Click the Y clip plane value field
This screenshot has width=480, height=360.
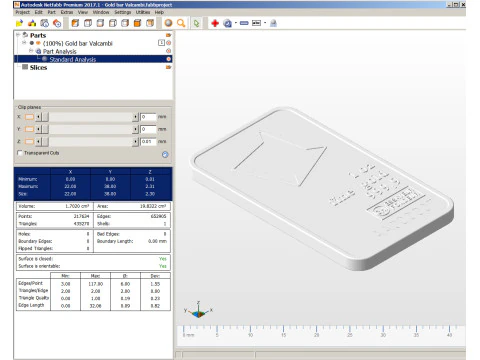tap(148, 129)
